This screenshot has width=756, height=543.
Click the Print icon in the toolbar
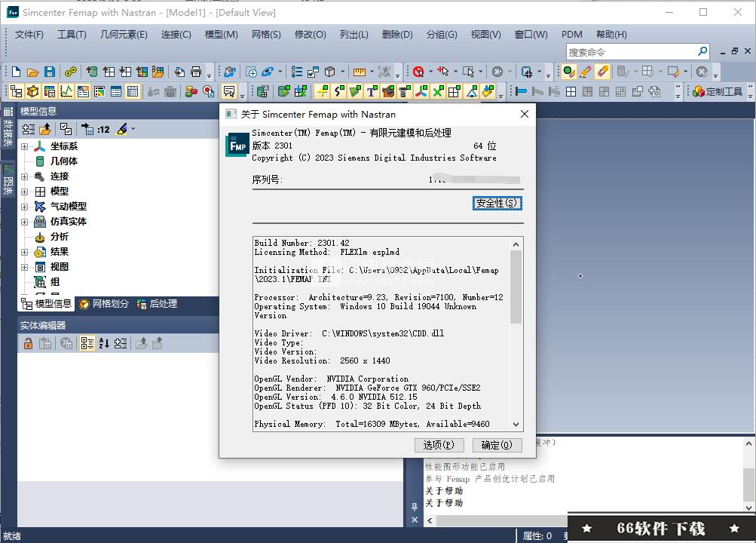click(196, 72)
